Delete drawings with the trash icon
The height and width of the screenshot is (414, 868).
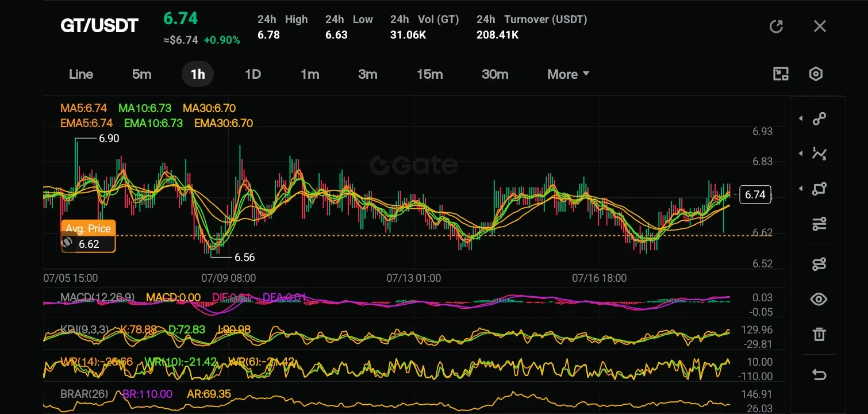819,334
